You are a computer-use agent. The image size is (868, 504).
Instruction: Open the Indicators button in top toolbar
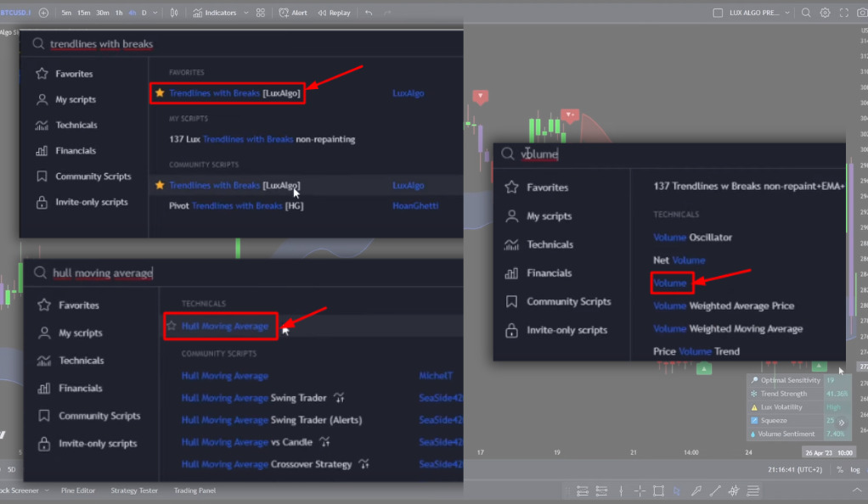(214, 13)
